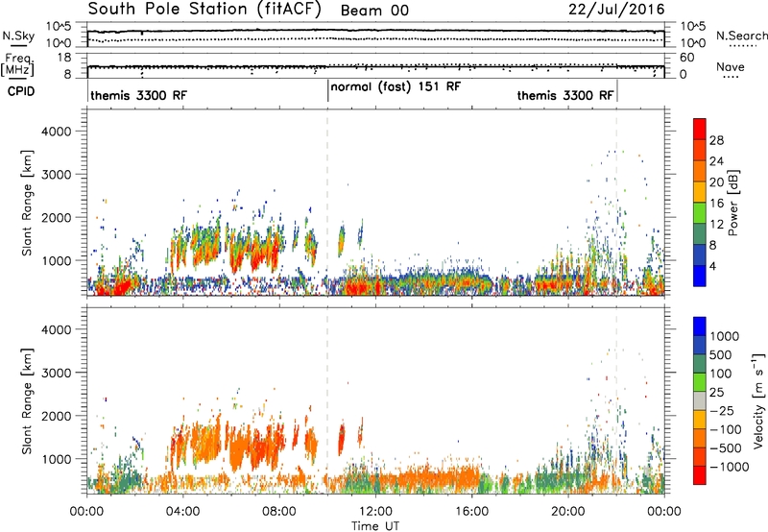The height and width of the screenshot is (532, 768).
Task: Click the blue top segment of the Velocity colorbar
Action: tap(700, 326)
